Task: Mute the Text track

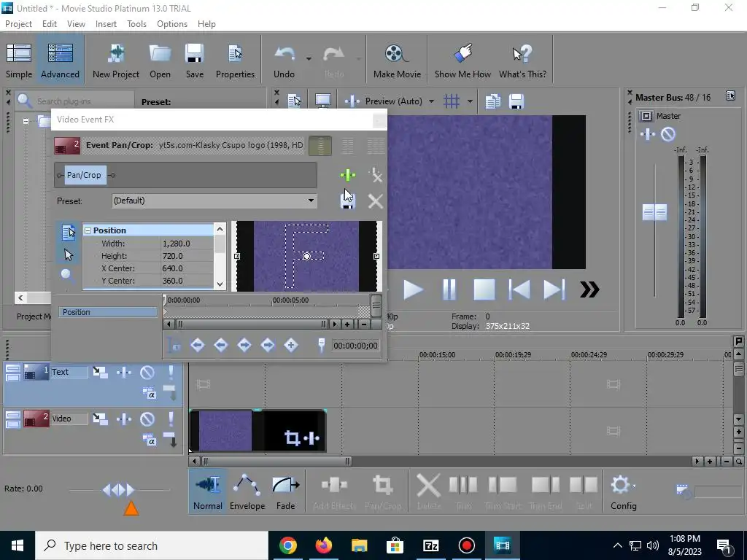Action: coord(147,372)
